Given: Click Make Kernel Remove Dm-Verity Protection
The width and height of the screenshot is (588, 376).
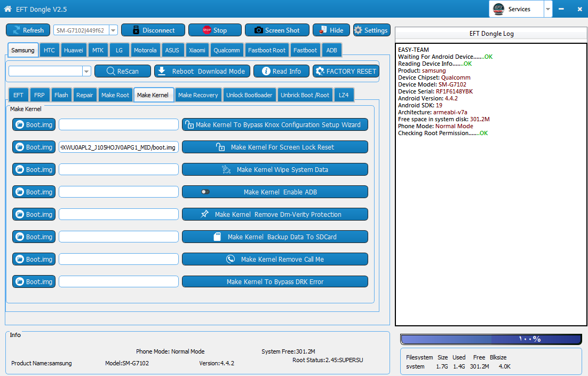Looking at the screenshot, I should [275, 214].
